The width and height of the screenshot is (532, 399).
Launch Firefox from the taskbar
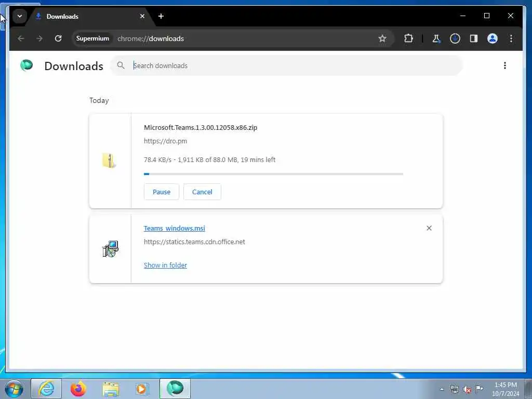tap(78, 389)
